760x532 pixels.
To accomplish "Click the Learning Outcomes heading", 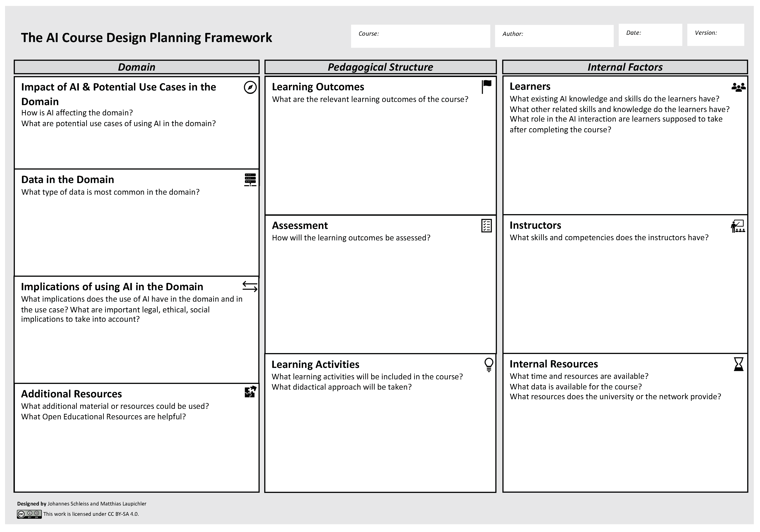I will click(x=318, y=87).
